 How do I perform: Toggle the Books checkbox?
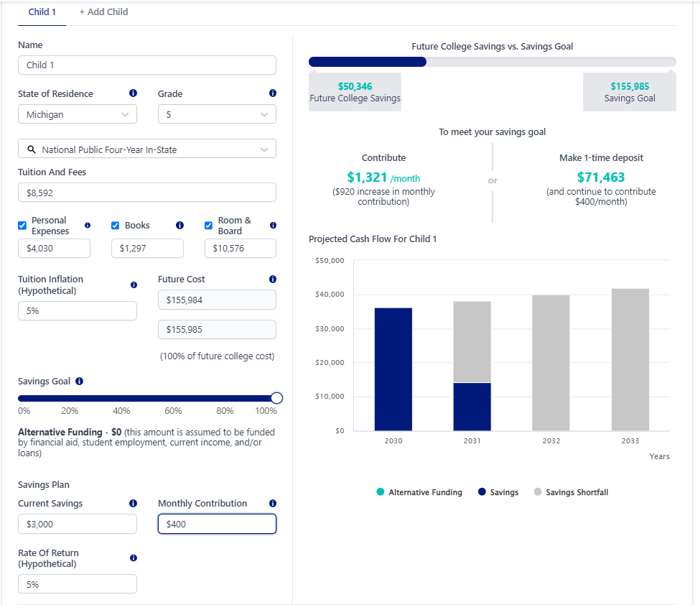pyautogui.click(x=116, y=226)
